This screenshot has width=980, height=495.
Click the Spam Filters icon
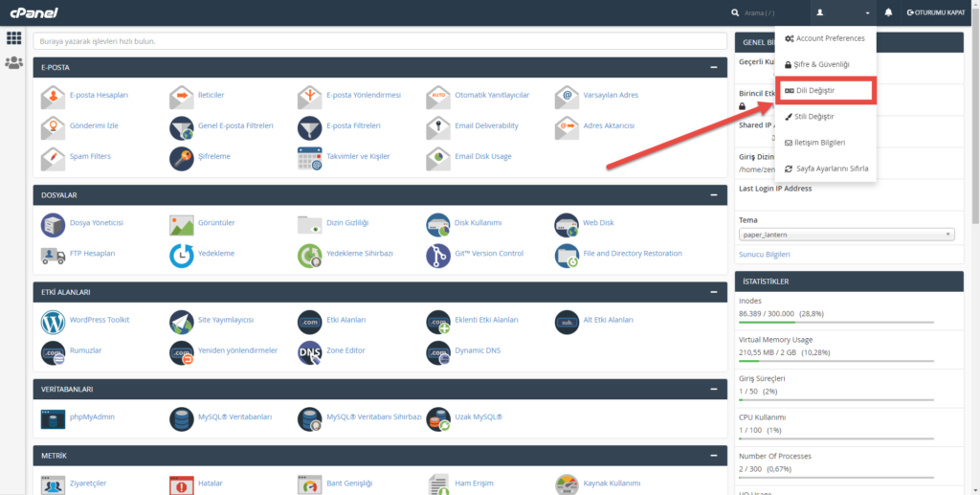[54, 158]
